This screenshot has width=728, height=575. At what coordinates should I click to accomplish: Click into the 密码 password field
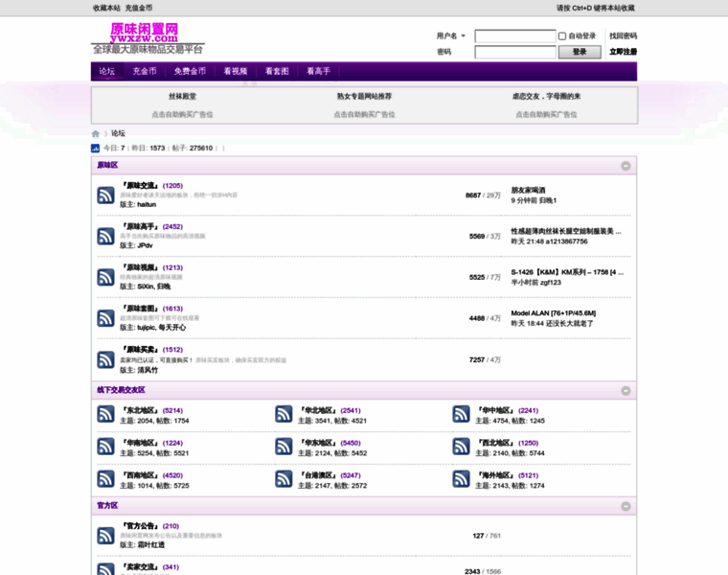pos(515,52)
